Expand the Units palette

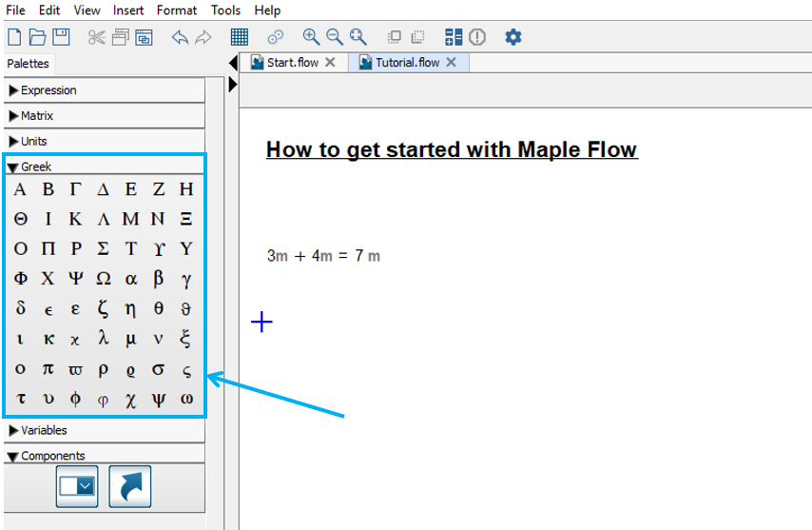click(105, 142)
